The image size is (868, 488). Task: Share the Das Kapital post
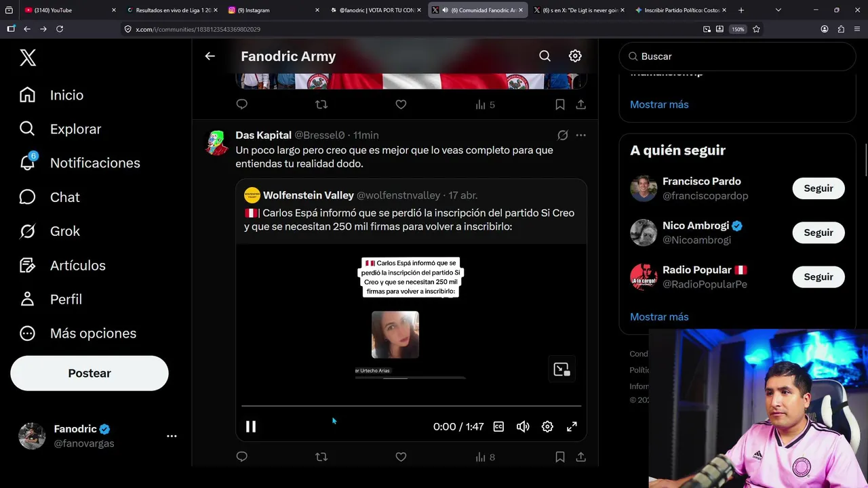(581, 457)
